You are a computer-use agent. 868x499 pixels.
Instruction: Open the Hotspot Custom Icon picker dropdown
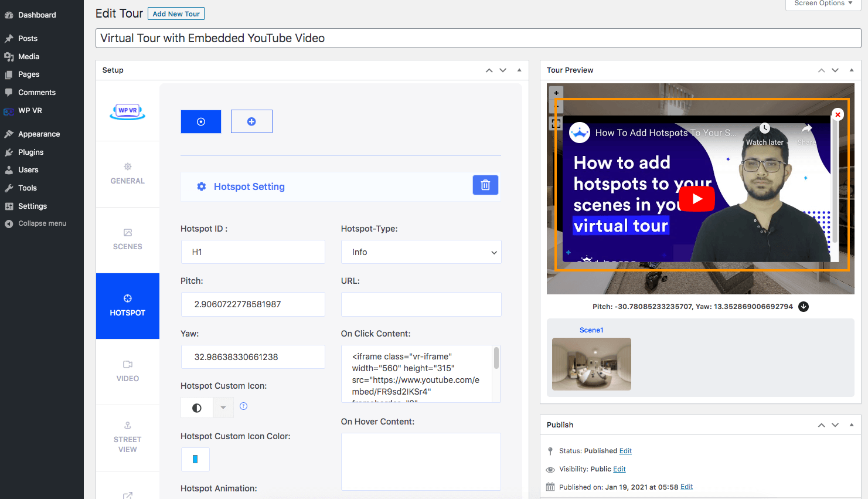click(x=223, y=408)
